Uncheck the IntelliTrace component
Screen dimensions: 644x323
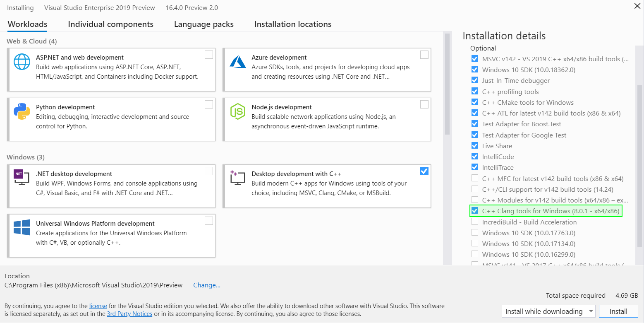tap(475, 167)
